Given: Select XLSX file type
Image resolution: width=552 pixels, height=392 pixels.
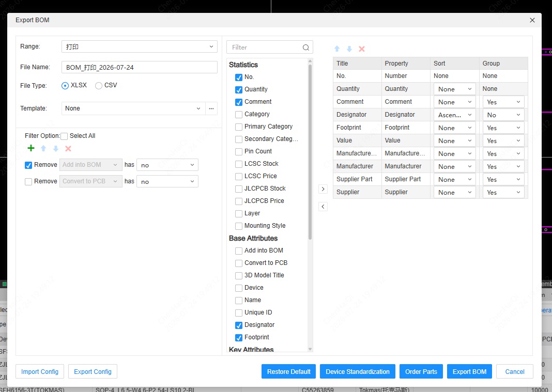Looking at the screenshot, I should point(65,86).
